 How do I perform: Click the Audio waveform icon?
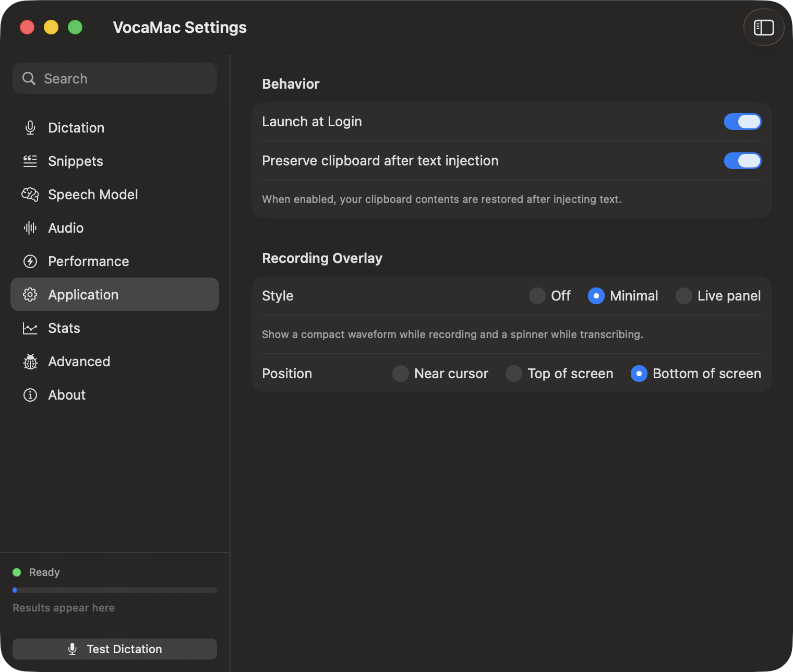[30, 228]
